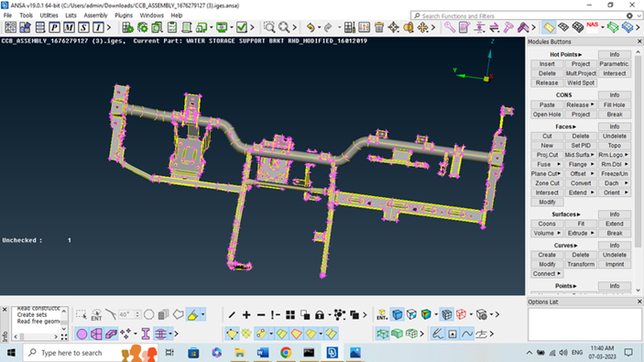
Task: Click the Imprint button
Action: 615,265
